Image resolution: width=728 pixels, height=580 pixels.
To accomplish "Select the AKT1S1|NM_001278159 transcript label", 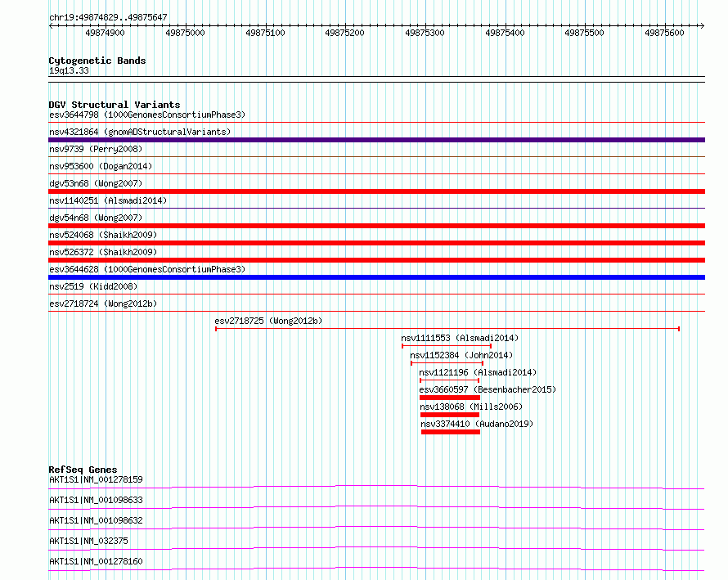I will 96,479.
